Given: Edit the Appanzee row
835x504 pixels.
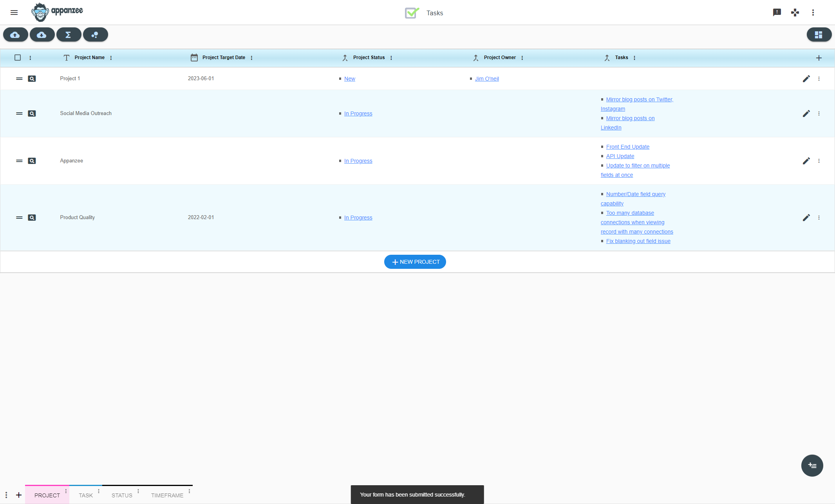Looking at the screenshot, I should coord(806,161).
